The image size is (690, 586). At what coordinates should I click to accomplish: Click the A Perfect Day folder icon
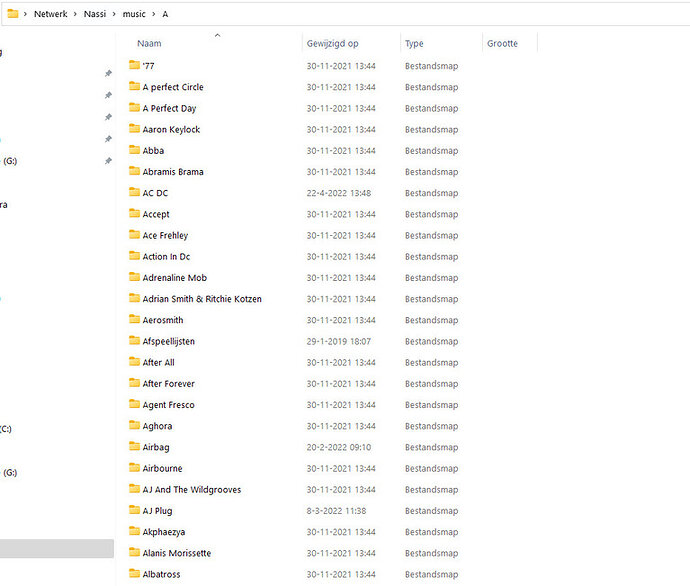click(134, 107)
